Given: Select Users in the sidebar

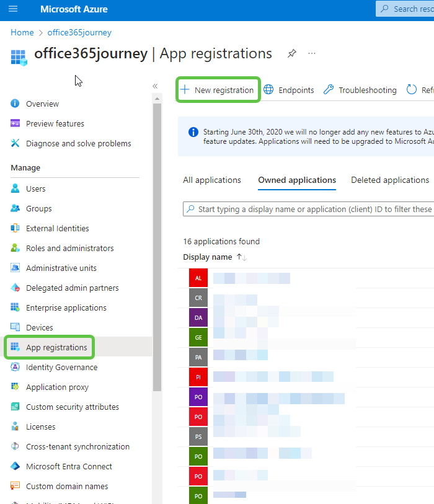Looking at the screenshot, I should coord(37,188).
